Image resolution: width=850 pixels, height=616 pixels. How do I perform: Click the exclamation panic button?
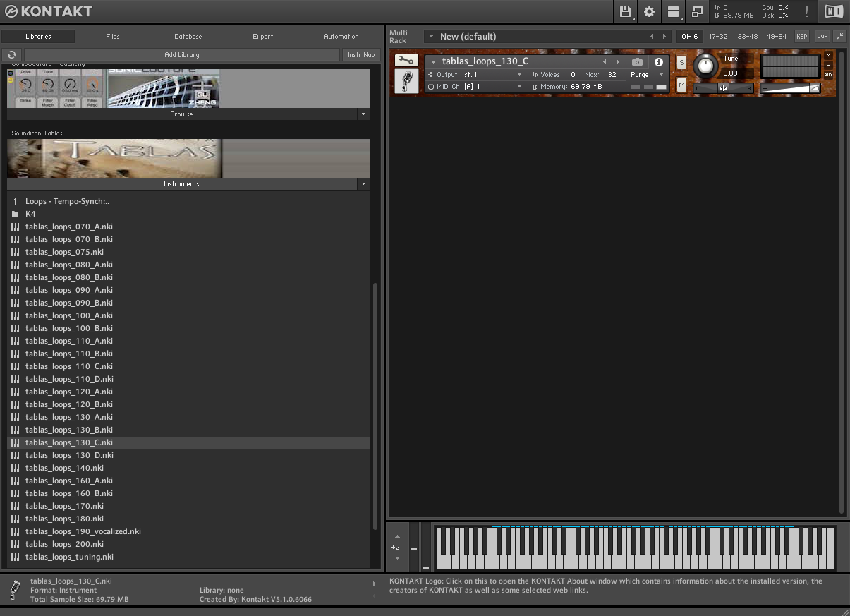[806, 11]
